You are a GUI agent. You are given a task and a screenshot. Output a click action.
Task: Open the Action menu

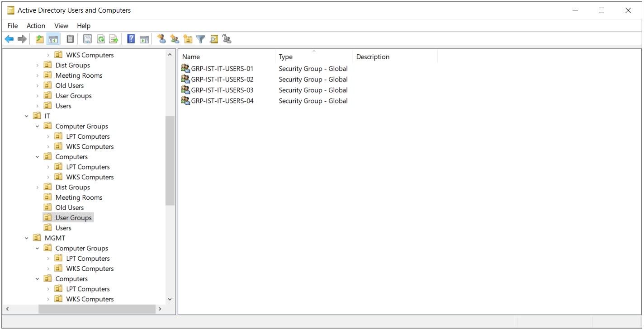point(36,26)
